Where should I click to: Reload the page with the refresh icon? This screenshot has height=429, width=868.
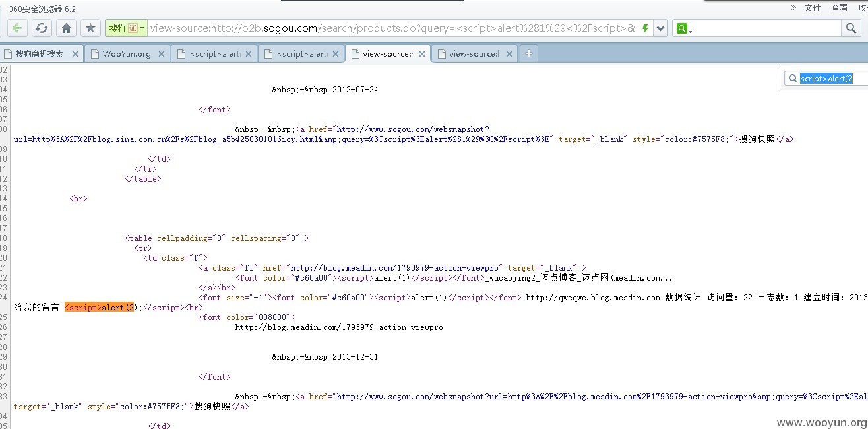[x=42, y=28]
